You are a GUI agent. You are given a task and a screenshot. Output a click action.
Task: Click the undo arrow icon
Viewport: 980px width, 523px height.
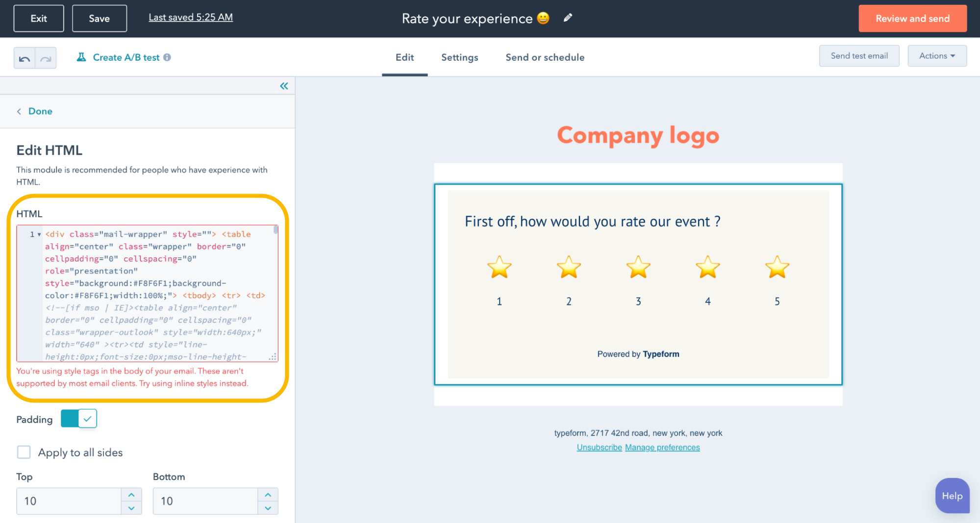coord(25,58)
